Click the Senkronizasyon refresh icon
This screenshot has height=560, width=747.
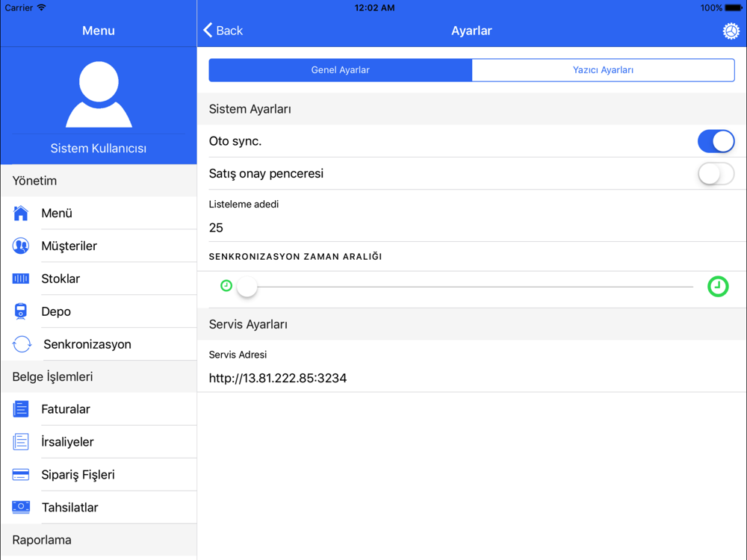point(22,344)
